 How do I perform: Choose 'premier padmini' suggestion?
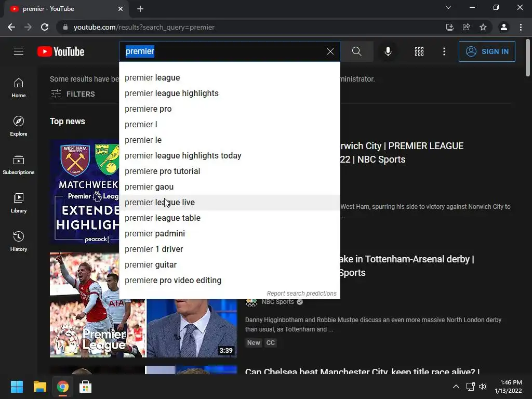click(229, 234)
